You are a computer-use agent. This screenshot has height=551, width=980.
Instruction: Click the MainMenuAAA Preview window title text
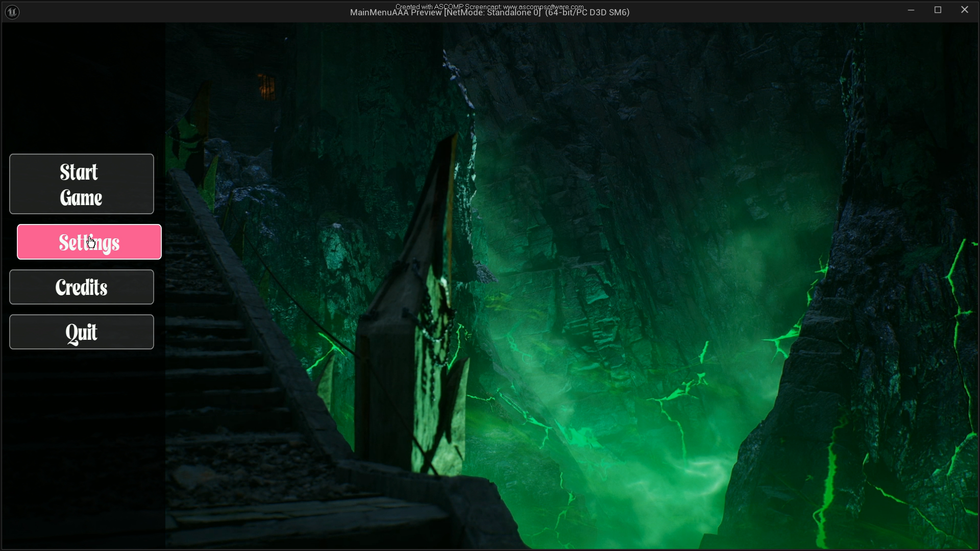[x=489, y=12]
